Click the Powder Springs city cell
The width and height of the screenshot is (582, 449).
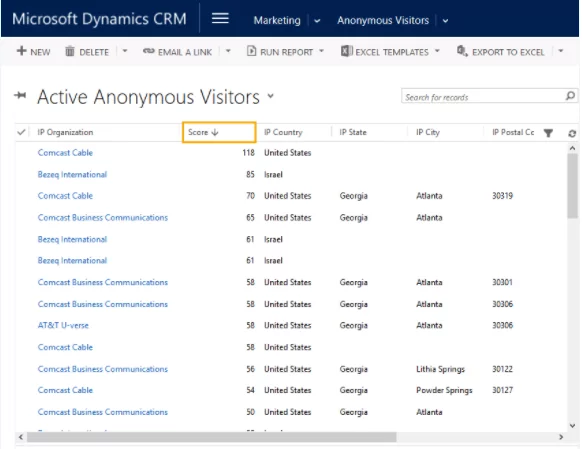[x=444, y=390]
